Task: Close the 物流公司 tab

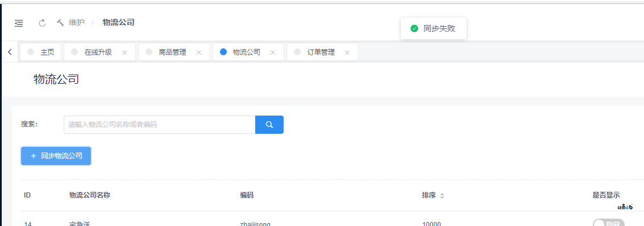Action: coord(273,53)
